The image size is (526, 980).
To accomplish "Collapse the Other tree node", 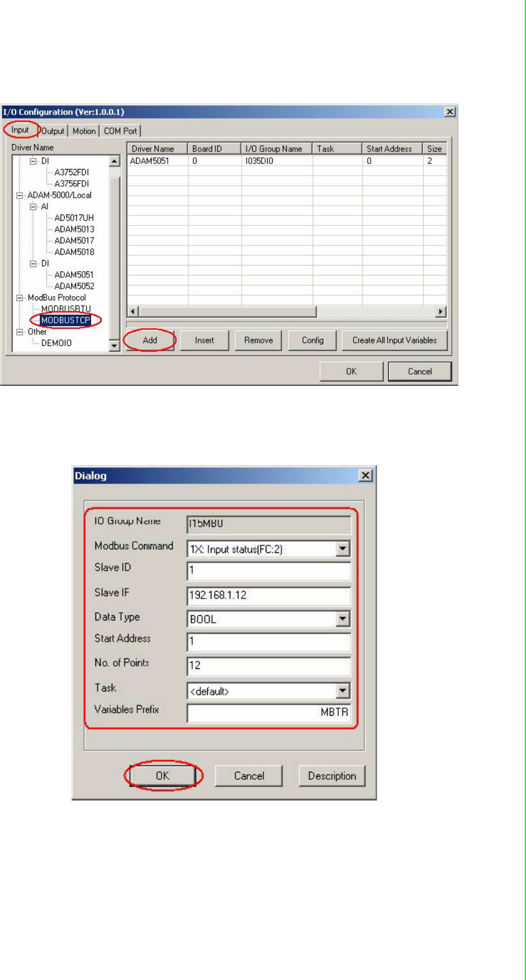I will 19,332.
